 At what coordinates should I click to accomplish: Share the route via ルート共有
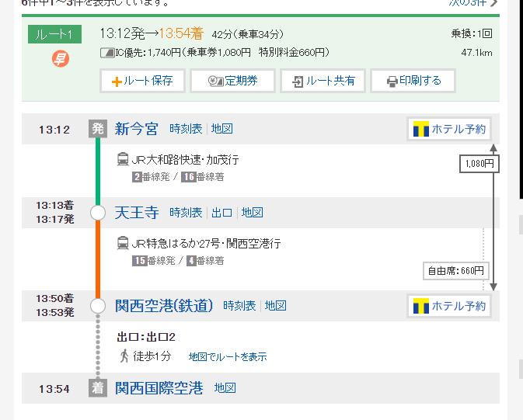click(323, 81)
